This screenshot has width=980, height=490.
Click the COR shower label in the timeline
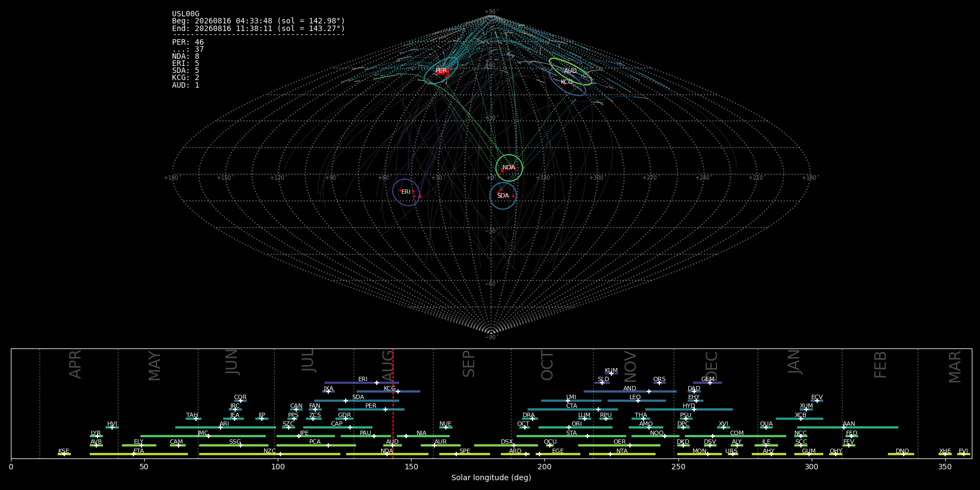(x=240, y=397)
